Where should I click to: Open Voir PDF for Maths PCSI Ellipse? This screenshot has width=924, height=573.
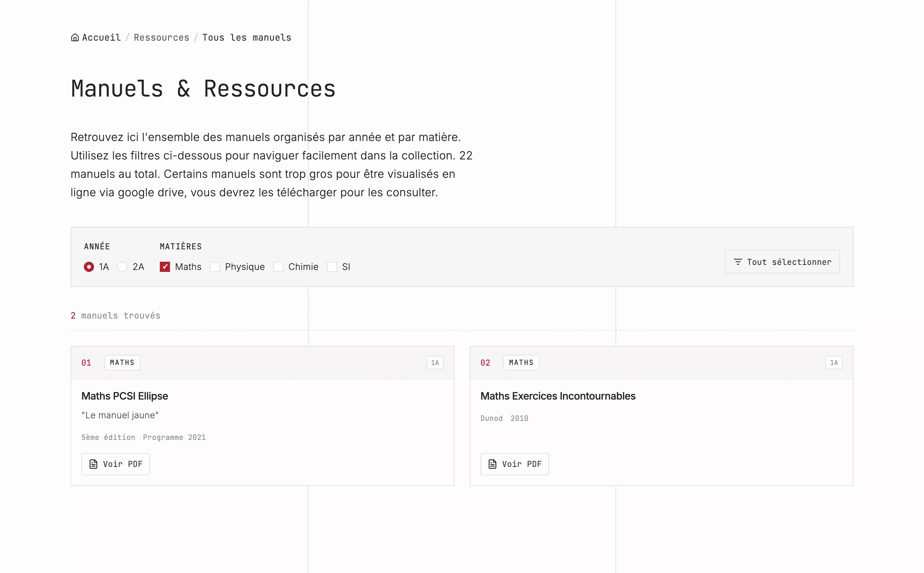click(x=116, y=464)
